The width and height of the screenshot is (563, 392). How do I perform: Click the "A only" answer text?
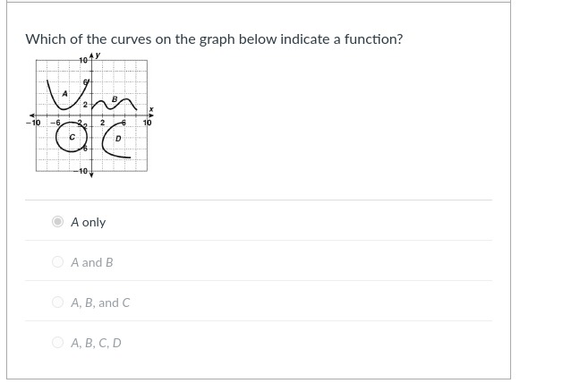click(x=88, y=222)
